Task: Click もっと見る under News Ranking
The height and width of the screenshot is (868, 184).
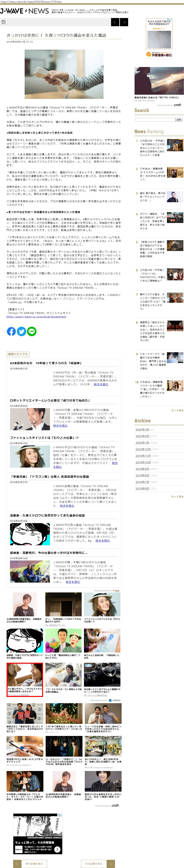Action: [x=177, y=410]
